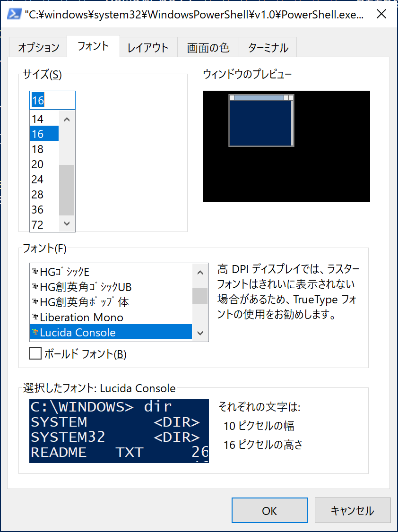Select font size 28
Screen dimensions: 398x532
point(44,194)
